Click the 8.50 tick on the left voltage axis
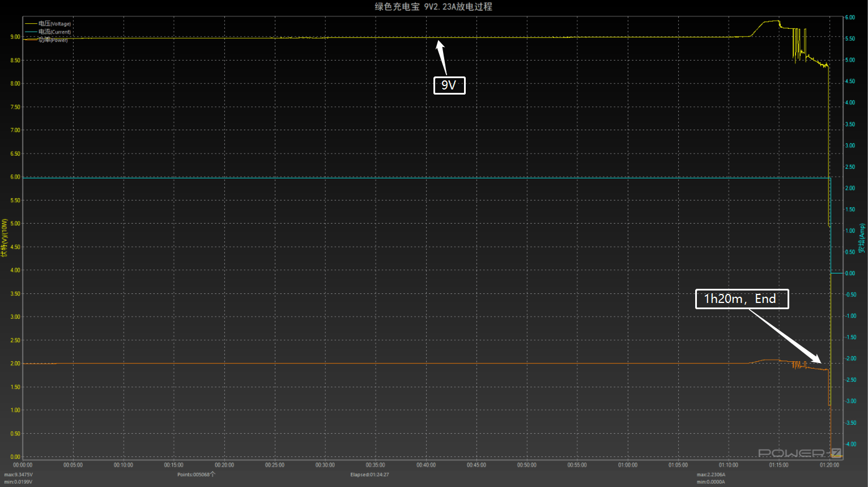 [x=15, y=60]
